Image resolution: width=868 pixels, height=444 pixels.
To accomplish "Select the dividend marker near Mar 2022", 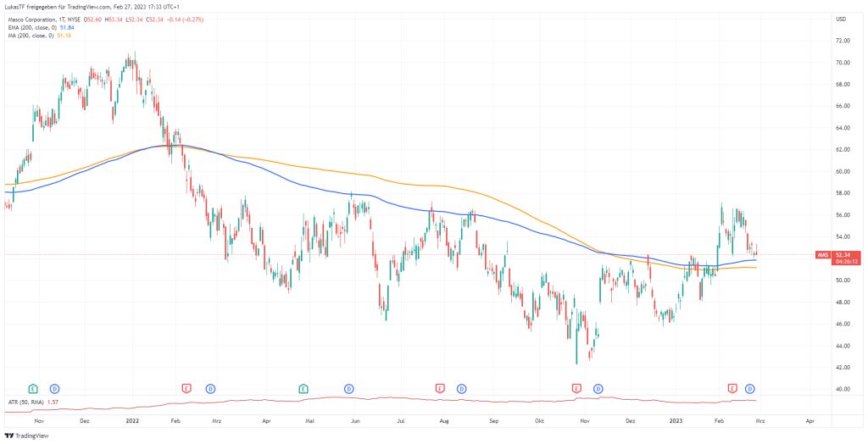I will [209, 388].
